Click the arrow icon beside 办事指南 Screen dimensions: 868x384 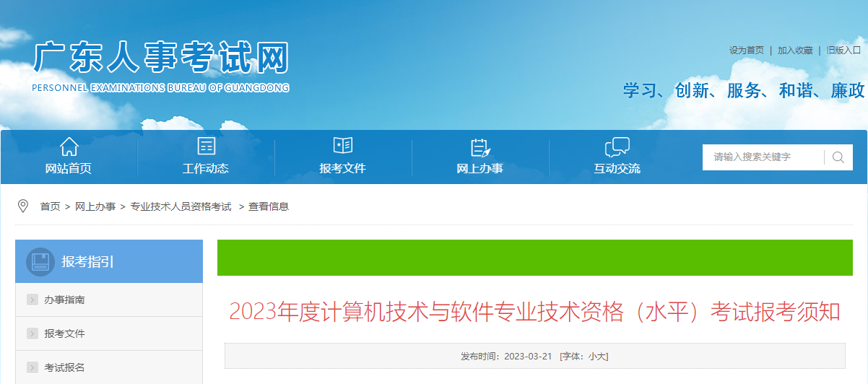point(32,300)
